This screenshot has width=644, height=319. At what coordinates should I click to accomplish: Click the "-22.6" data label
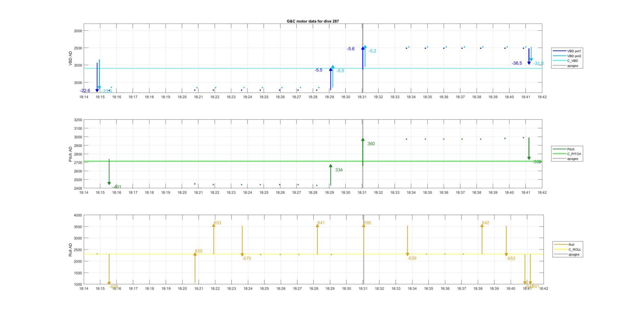click(85, 91)
